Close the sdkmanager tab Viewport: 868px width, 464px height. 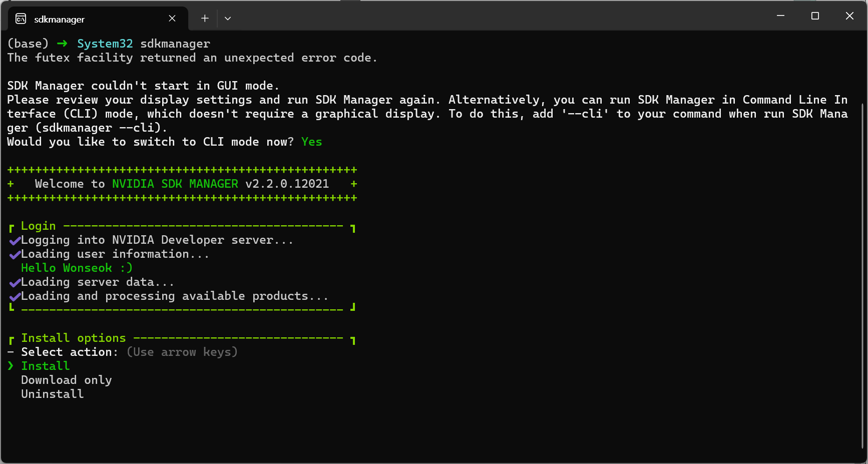coord(172,19)
